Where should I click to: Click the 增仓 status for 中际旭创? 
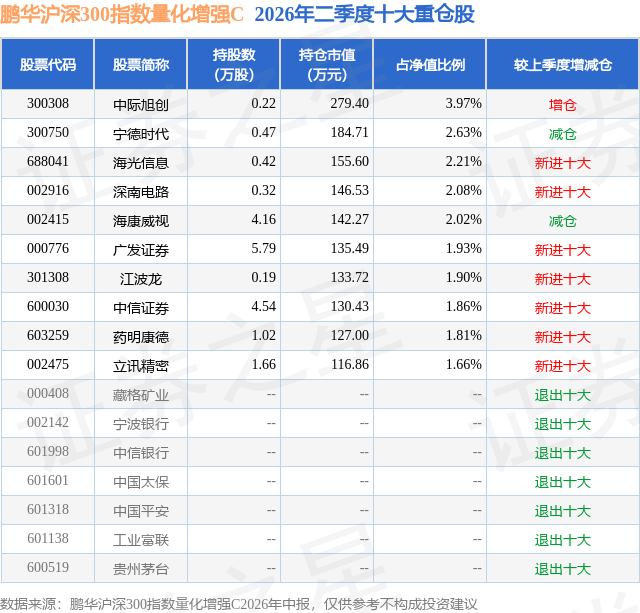[562, 104]
